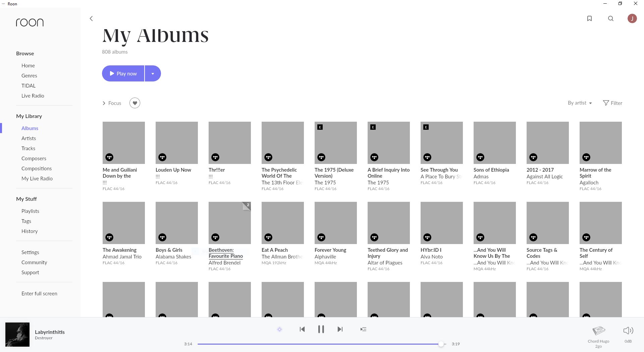The image size is (644, 352).
Task: Click artist name Alva Noto
Action: [432, 256]
